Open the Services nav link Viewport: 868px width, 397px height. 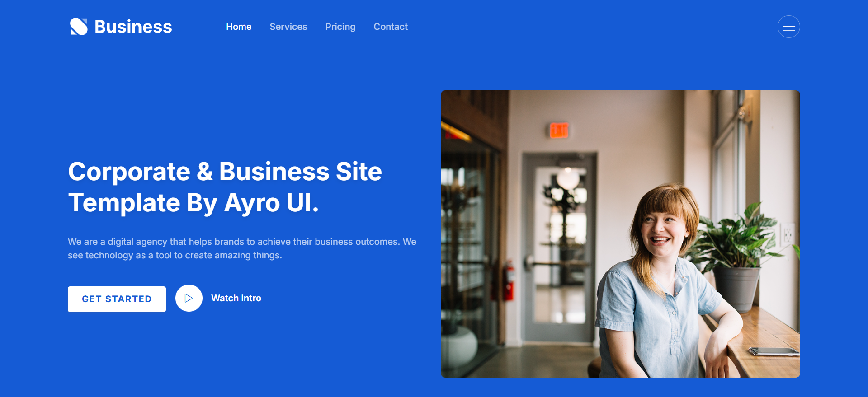tap(288, 27)
